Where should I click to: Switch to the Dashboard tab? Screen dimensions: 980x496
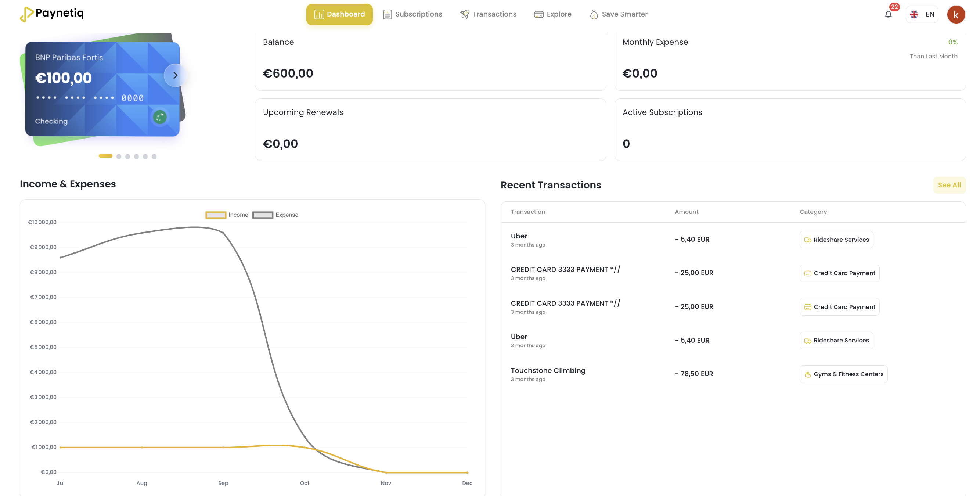pyautogui.click(x=339, y=14)
